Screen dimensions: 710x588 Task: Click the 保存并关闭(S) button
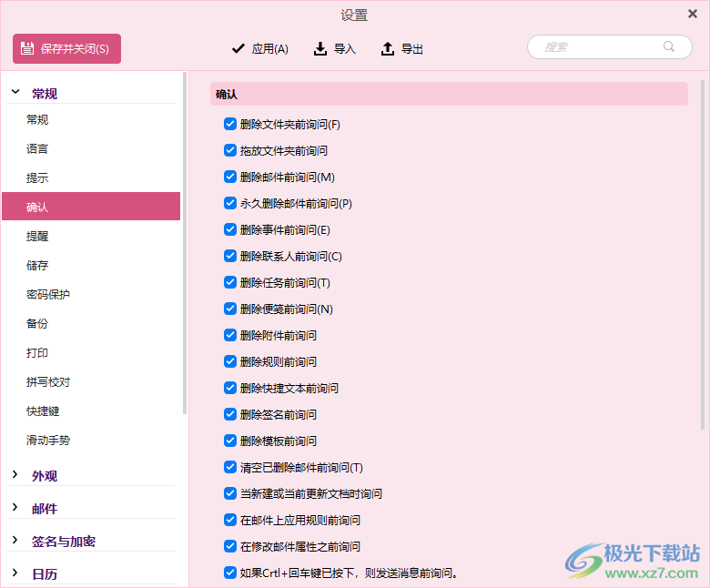pyautogui.click(x=67, y=48)
